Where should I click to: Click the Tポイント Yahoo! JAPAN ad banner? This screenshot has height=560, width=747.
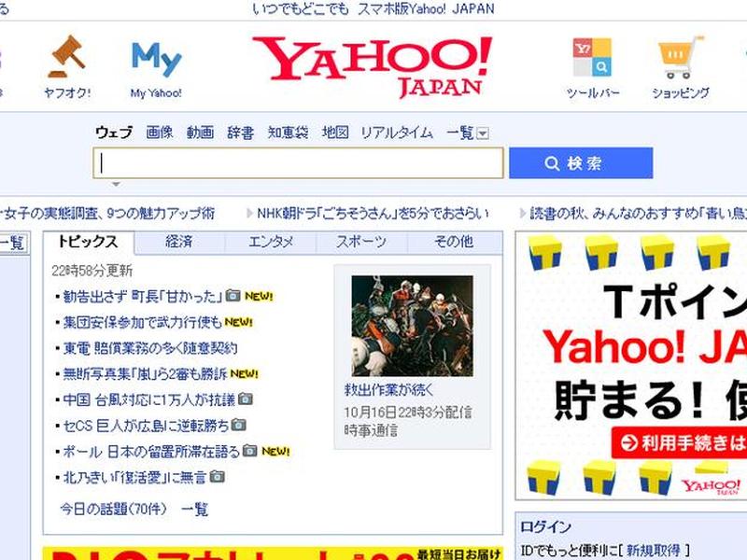click(631, 366)
